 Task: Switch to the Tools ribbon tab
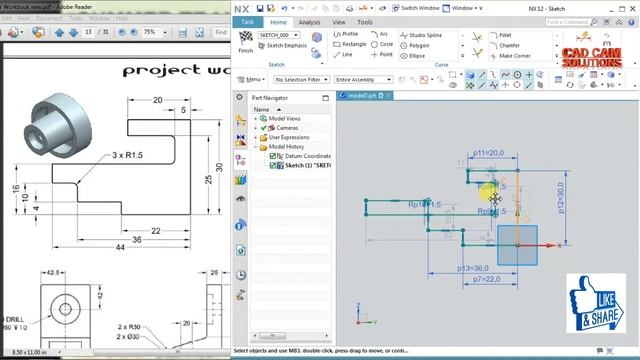click(x=364, y=22)
